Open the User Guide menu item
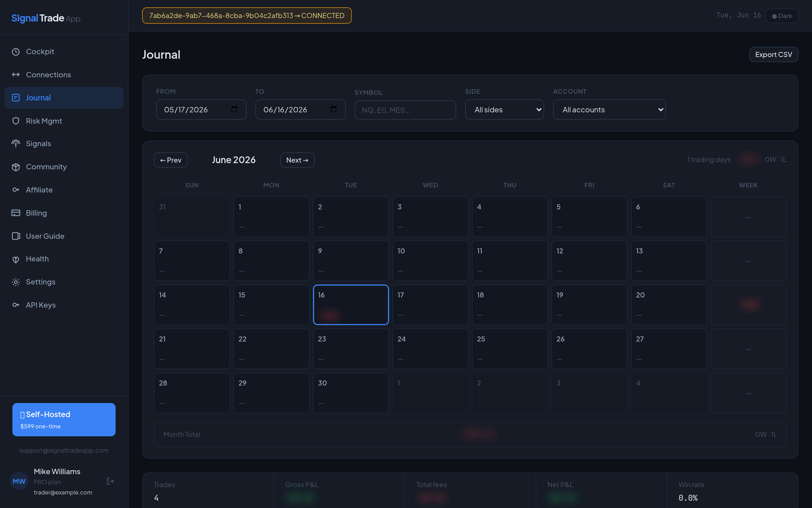This screenshot has height=508, width=812. pyautogui.click(x=64, y=236)
